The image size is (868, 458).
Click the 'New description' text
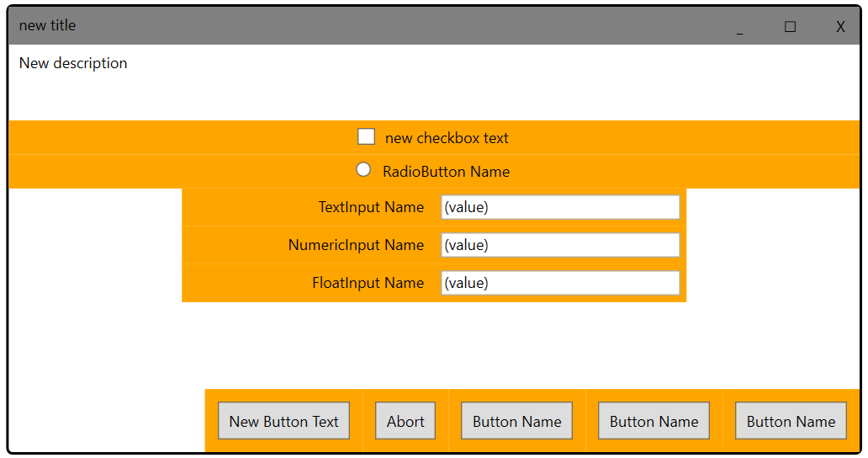73,63
